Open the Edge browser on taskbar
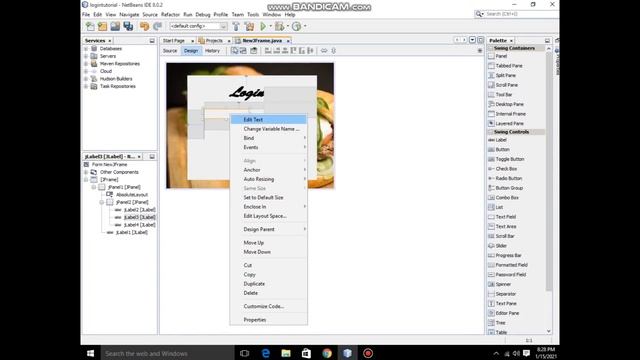640x360 pixels. (266, 353)
